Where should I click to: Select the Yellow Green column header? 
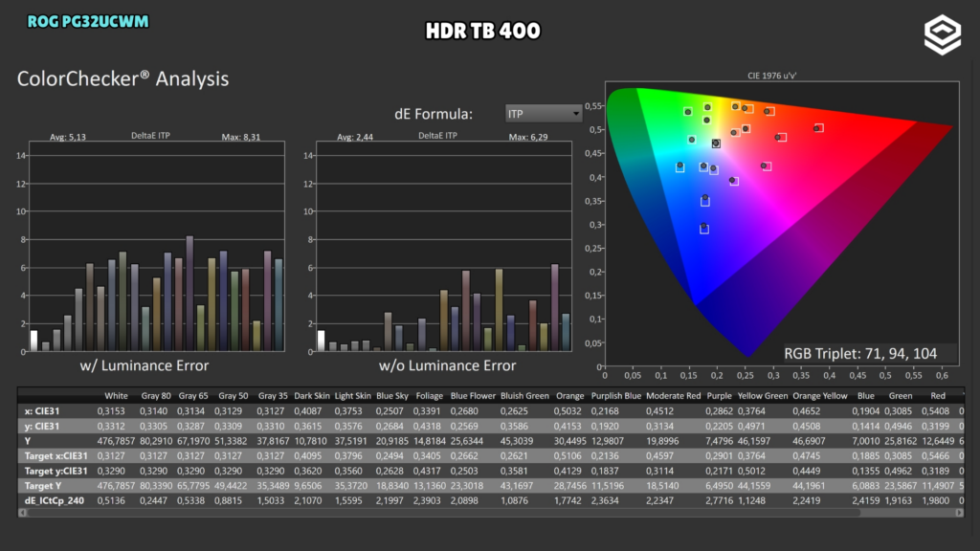click(763, 396)
